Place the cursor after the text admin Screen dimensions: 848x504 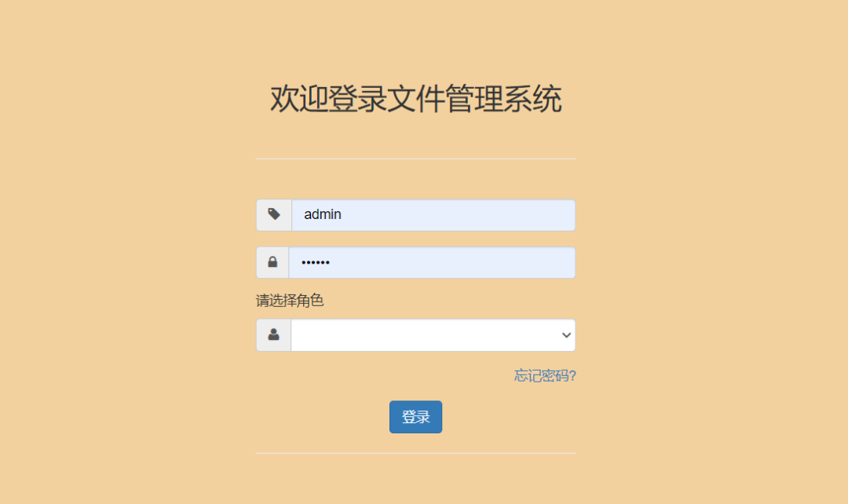pos(343,214)
